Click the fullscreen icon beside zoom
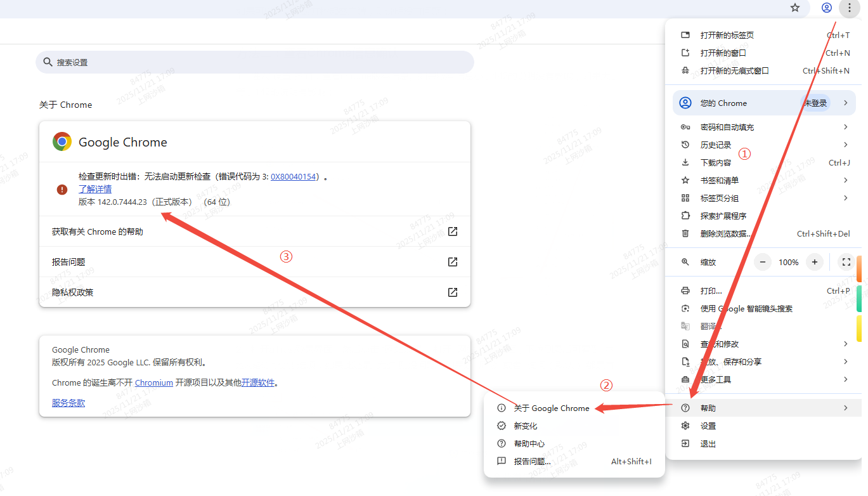The height and width of the screenshot is (496, 868). (846, 262)
